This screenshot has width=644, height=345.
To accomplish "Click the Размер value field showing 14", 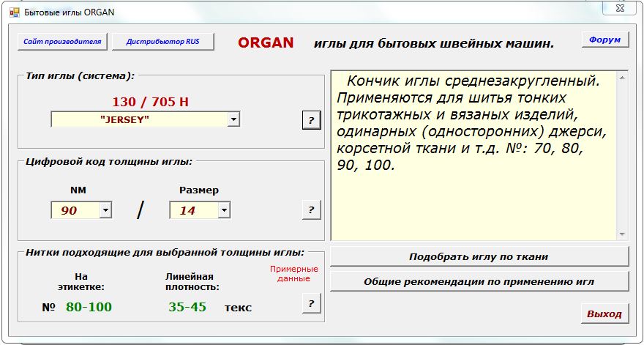I will click(x=193, y=210).
